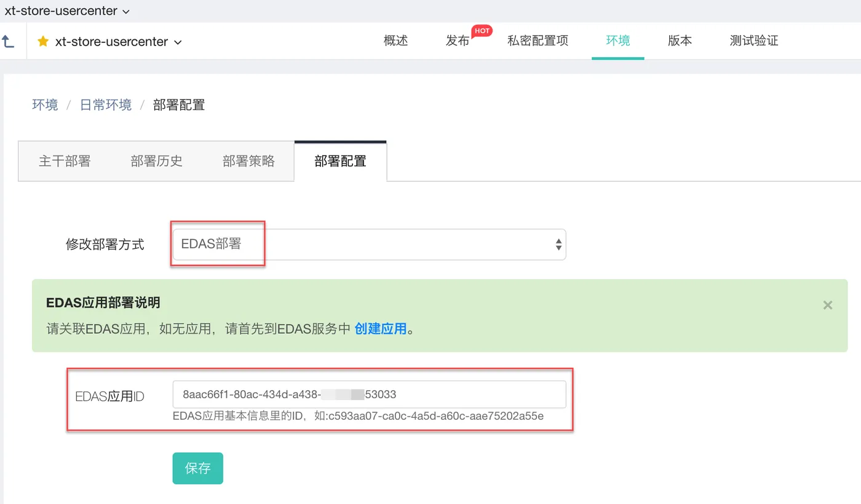861x504 pixels.
Task: Focus the EDAS应用ID input field
Action: (369, 394)
